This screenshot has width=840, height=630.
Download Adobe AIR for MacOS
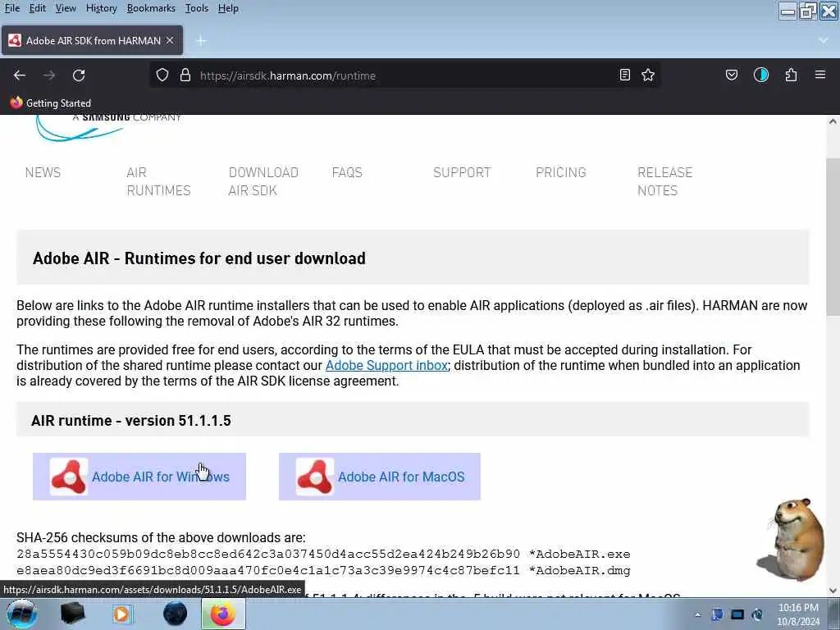(379, 477)
